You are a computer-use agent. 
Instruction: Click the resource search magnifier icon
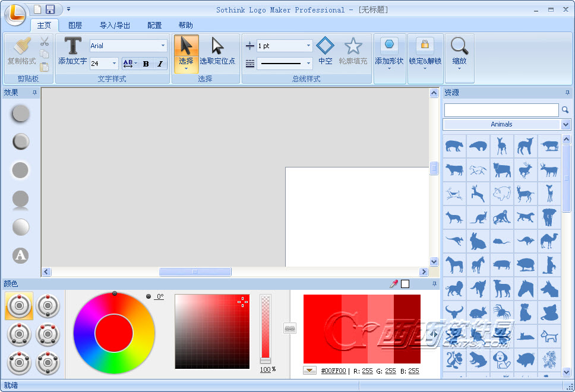565,110
